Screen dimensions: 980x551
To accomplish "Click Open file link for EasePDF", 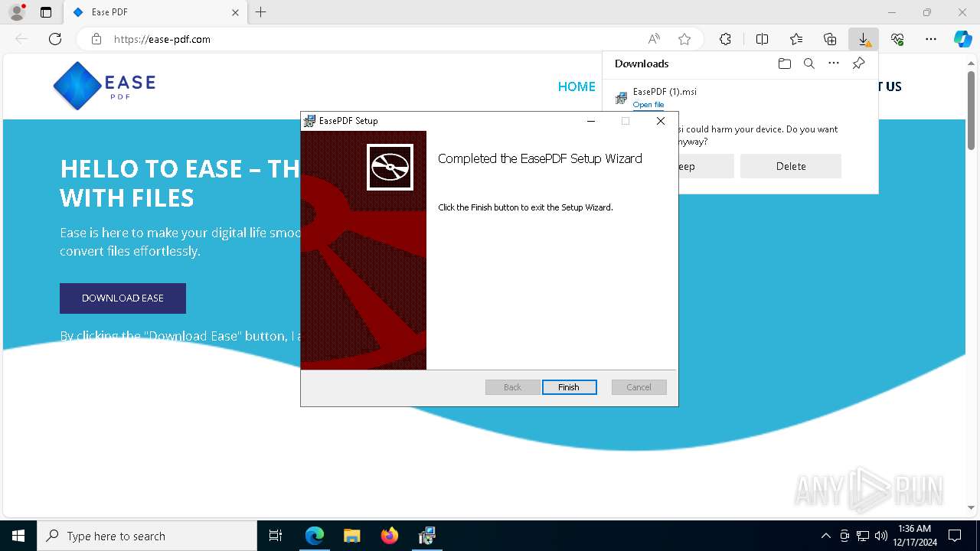I will (x=648, y=105).
